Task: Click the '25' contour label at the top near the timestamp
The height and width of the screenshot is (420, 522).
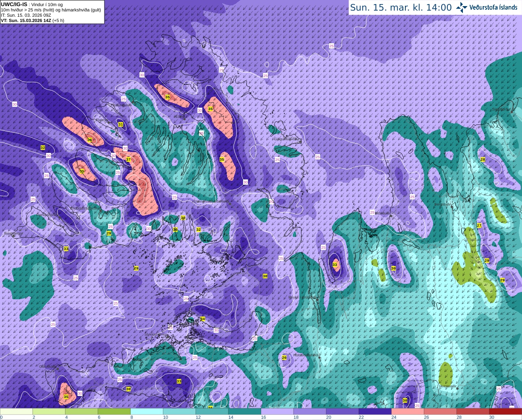Action: [331, 46]
